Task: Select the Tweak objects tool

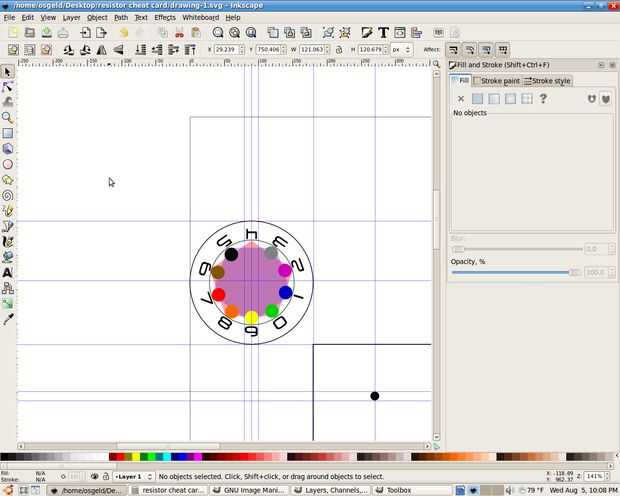Action: tap(8, 102)
